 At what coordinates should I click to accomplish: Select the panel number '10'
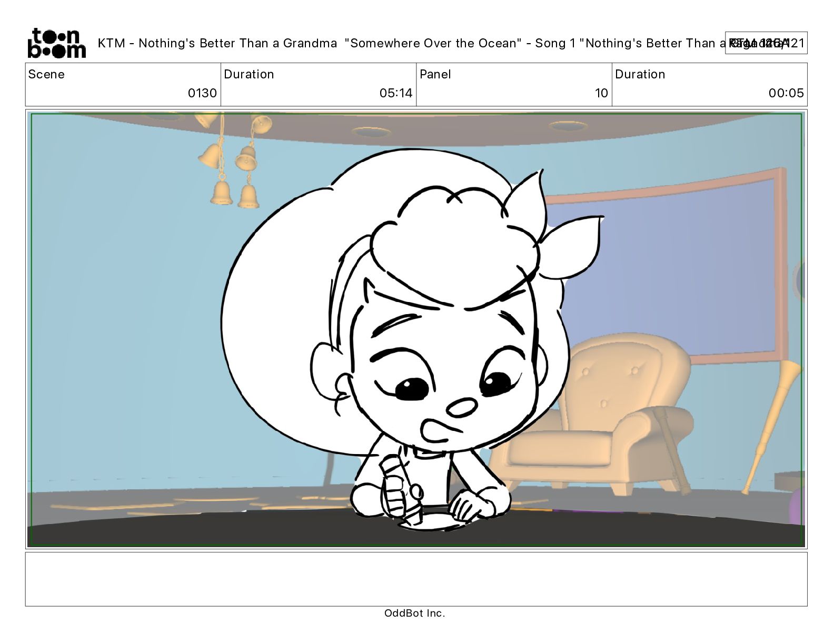tap(601, 93)
